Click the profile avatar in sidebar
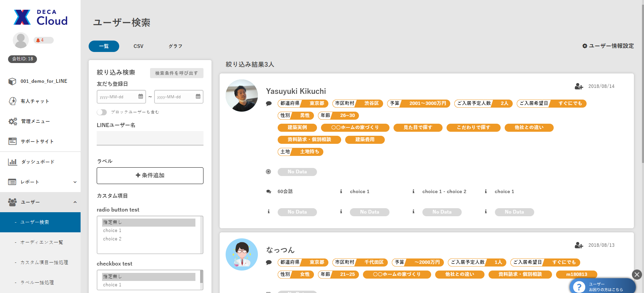Viewport: 644px width, 293px height. [x=21, y=40]
